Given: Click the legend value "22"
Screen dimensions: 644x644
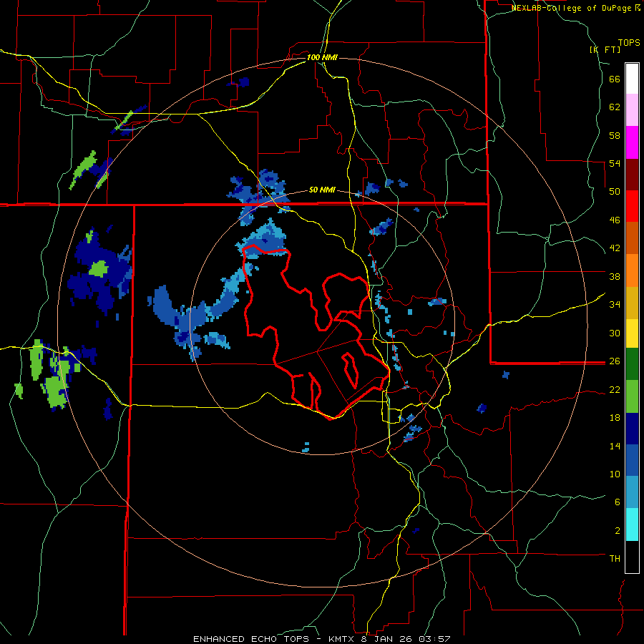Looking at the screenshot, I should pyautogui.click(x=615, y=389).
